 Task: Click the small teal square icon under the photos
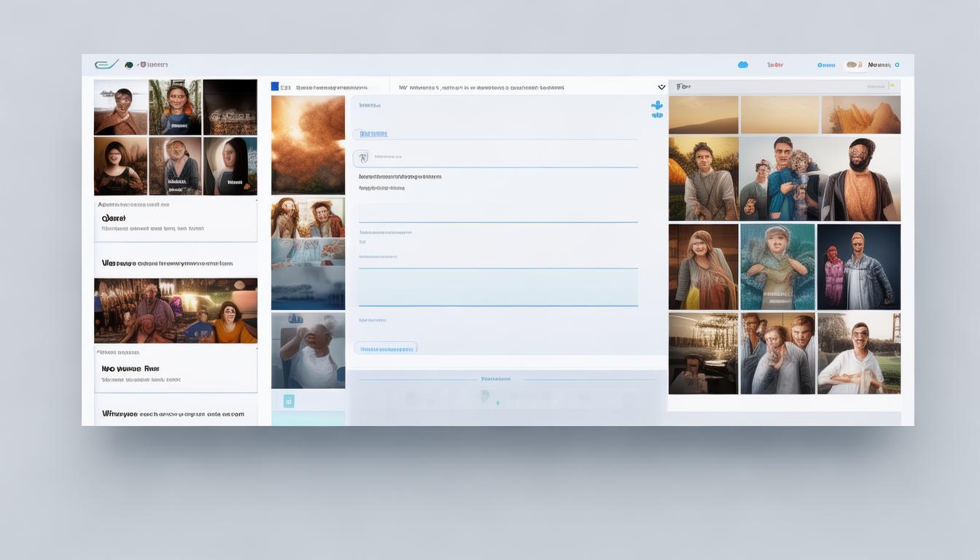click(289, 401)
